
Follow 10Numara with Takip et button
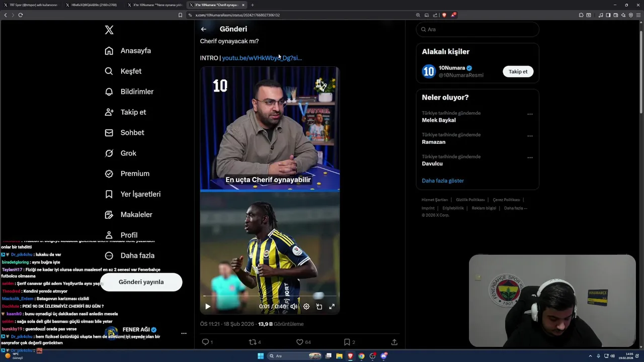point(518,71)
